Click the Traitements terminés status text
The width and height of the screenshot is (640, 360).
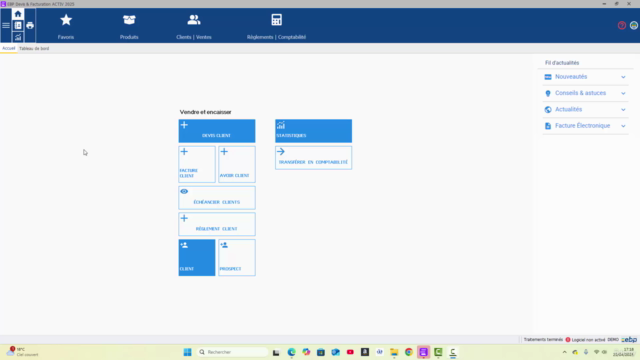pos(543,340)
